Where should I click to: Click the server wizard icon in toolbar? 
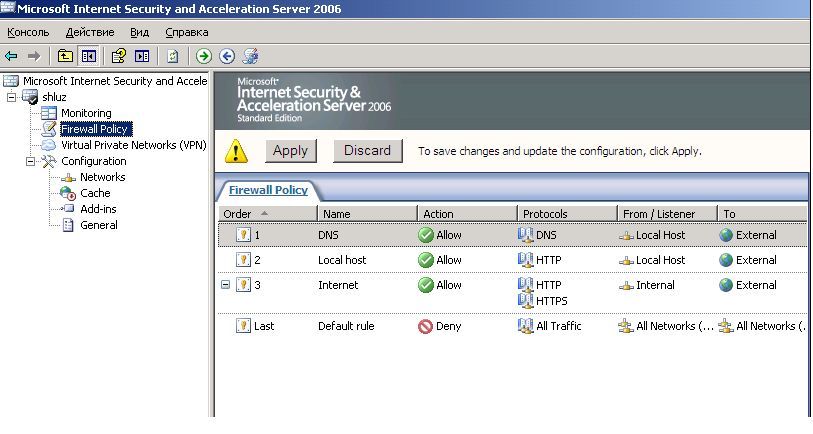(250, 56)
